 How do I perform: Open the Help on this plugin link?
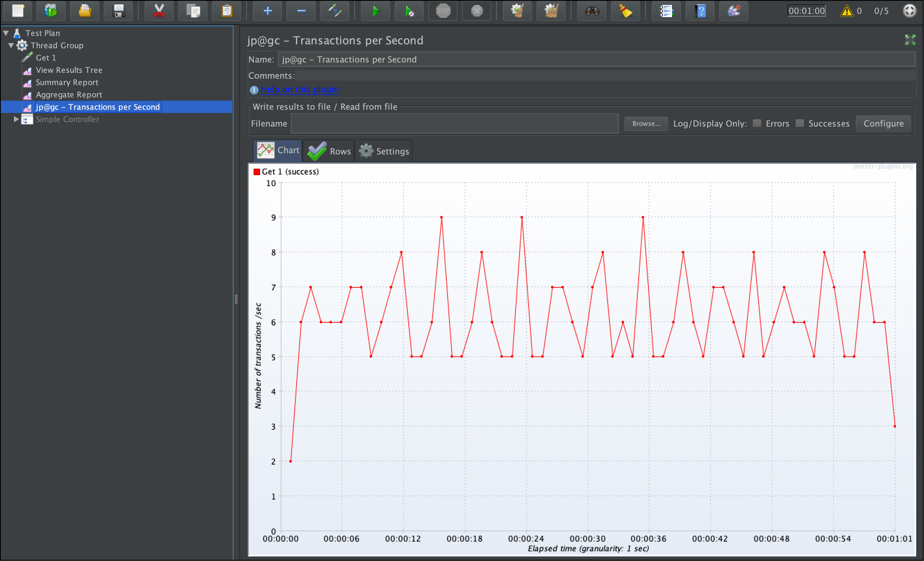pos(300,89)
